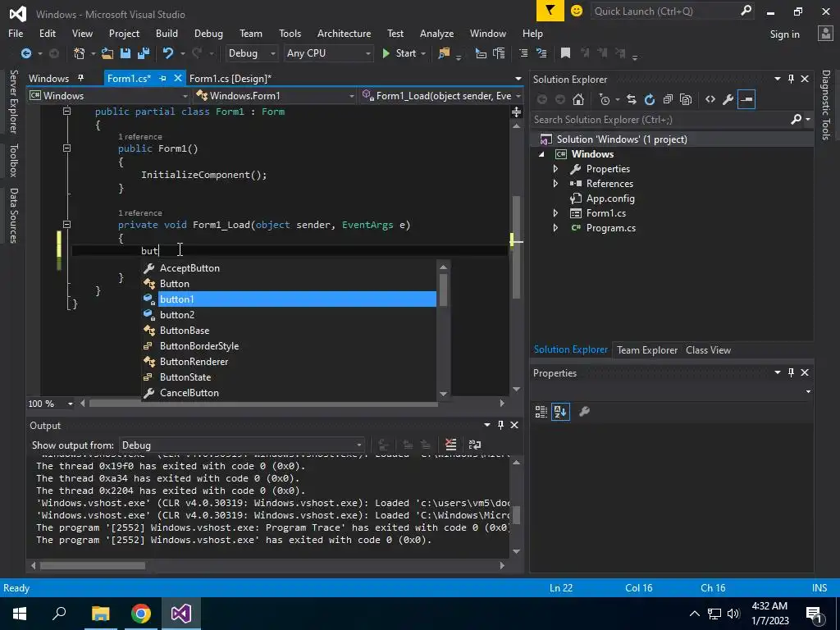Toggle auto-hide pin on the Properties panel
The image size is (840, 630).
tap(791, 372)
